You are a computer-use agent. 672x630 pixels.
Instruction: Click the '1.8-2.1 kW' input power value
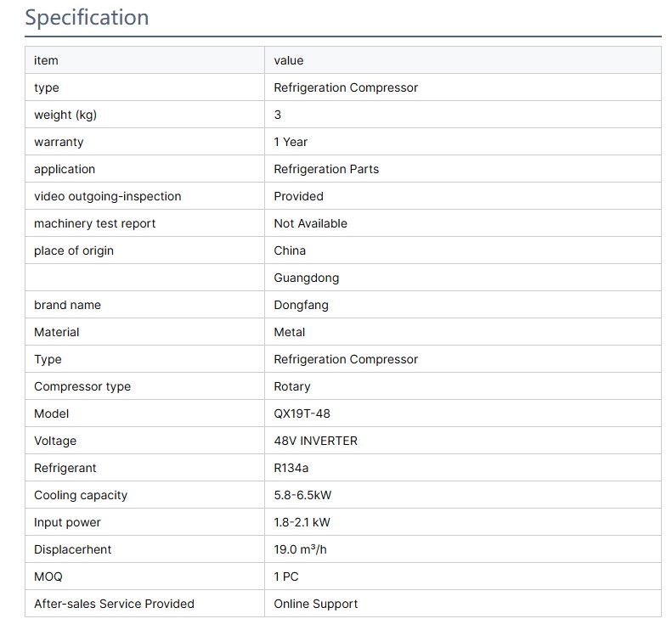[x=302, y=522]
